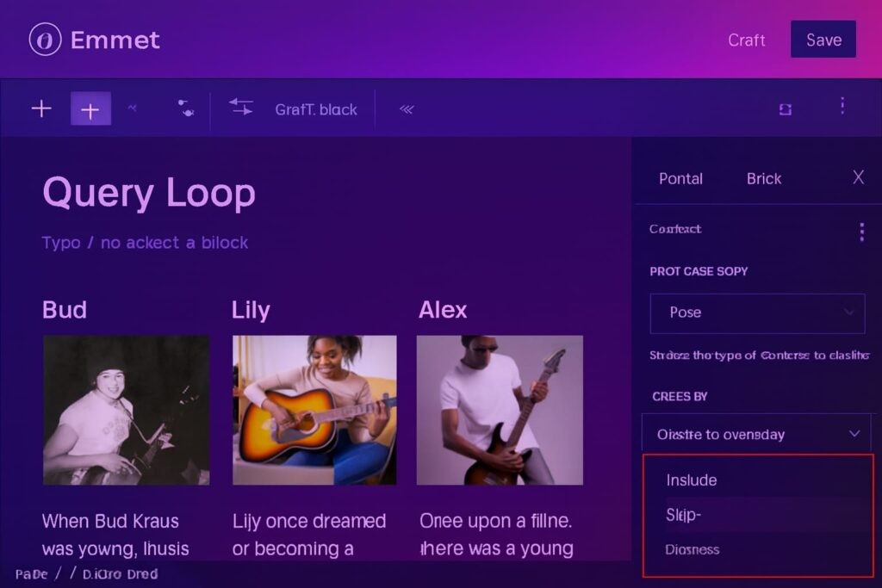
Task: Open the chevron on the CREES BY selector
Action: (x=855, y=433)
